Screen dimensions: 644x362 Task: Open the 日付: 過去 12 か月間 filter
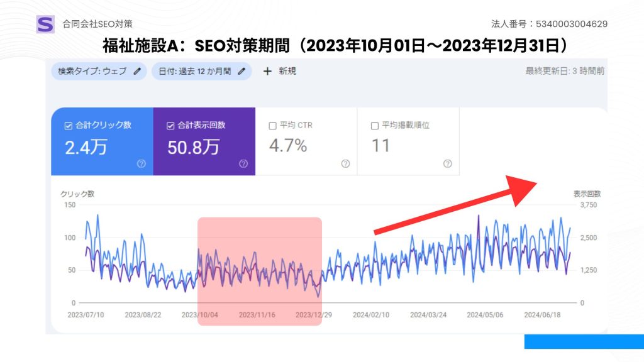tap(195, 71)
